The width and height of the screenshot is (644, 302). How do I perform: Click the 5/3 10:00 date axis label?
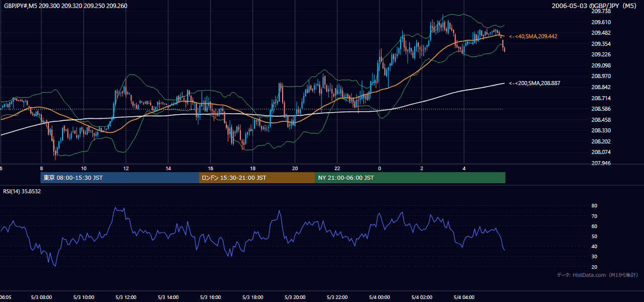tap(84, 297)
